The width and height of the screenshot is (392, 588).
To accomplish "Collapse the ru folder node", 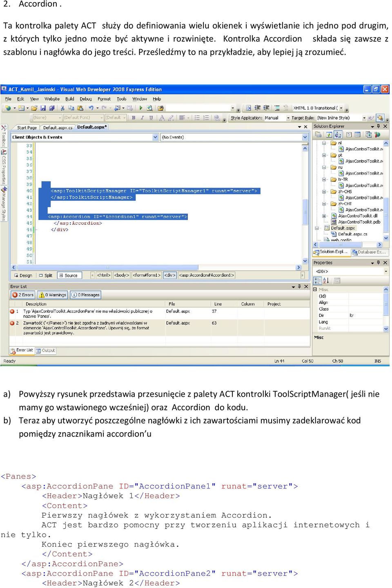I will [324, 167].
